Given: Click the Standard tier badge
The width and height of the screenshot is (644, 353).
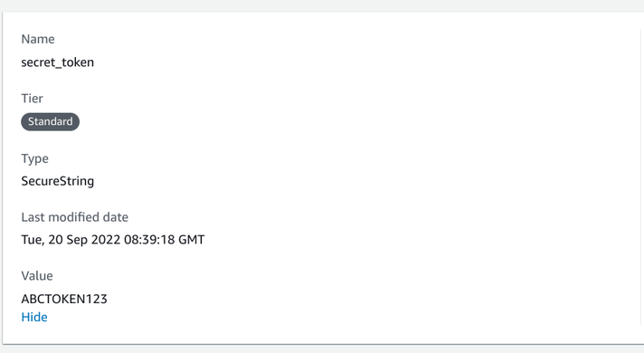Looking at the screenshot, I should click(50, 121).
